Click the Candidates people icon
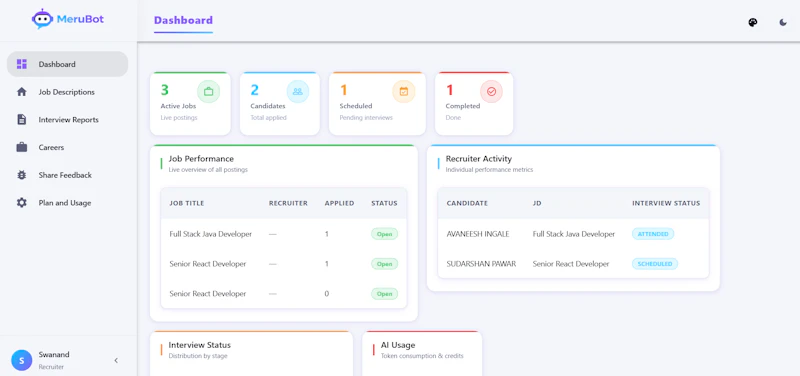 point(298,92)
